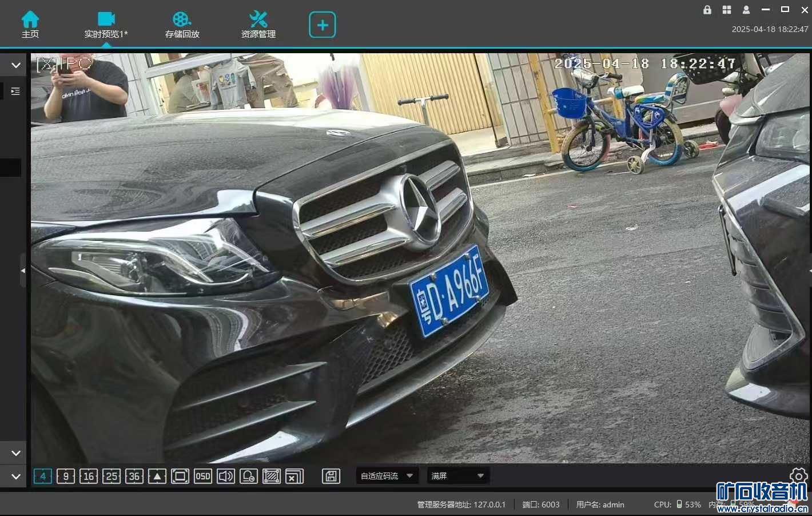
Task: Click the lock icon in the title bar
Action: pyautogui.click(x=707, y=10)
